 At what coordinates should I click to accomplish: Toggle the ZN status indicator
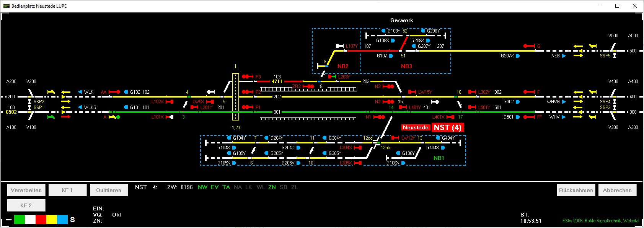[x=272, y=187]
